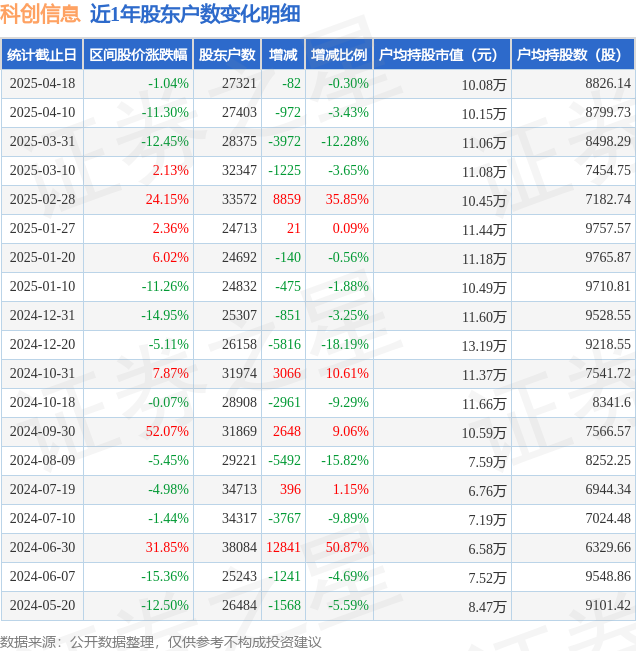Click the market value 13.19万
Viewport: 636px width, 651px height.
[x=484, y=346]
